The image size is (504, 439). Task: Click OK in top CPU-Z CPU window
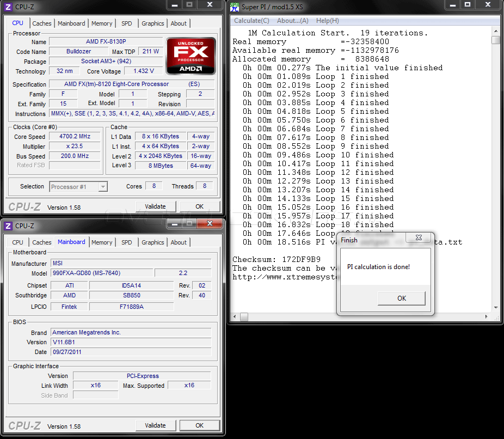200,206
